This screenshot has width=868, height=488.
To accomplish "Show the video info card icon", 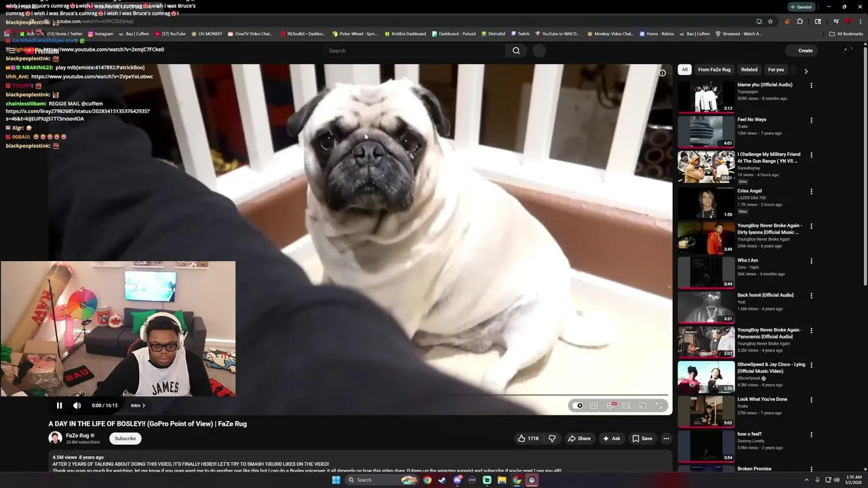I will (x=663, y=73).
